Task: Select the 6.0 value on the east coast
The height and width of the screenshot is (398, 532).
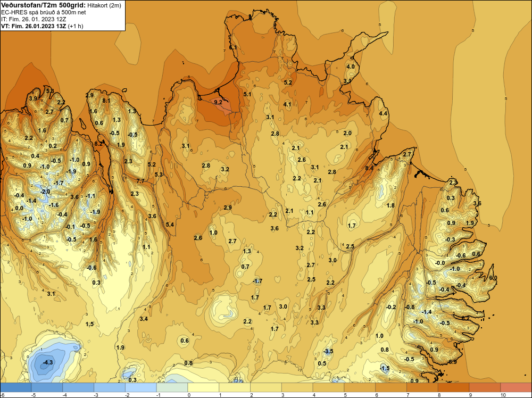Action: (493, 278)
